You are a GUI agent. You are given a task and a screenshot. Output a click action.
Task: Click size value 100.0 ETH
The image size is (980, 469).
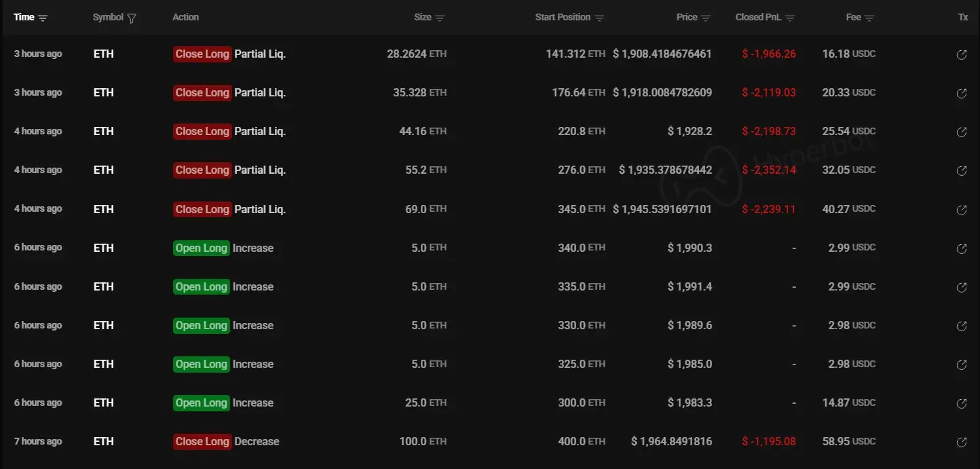tap(423, 442)
